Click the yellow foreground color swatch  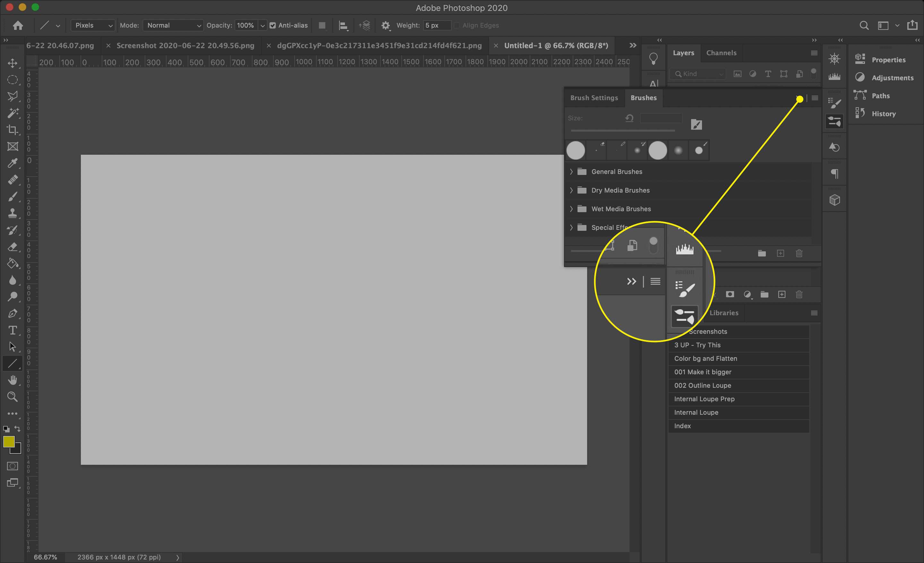[9, 441]
